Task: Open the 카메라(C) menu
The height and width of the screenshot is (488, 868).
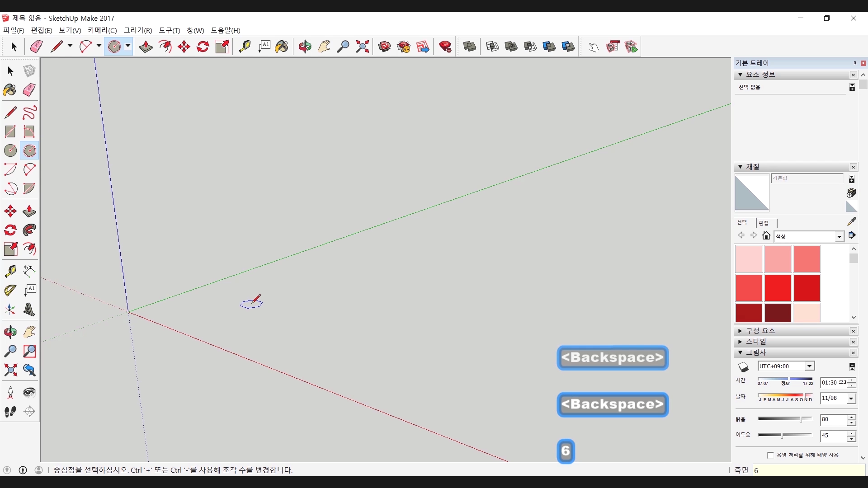Action: [x=102, y=30]
